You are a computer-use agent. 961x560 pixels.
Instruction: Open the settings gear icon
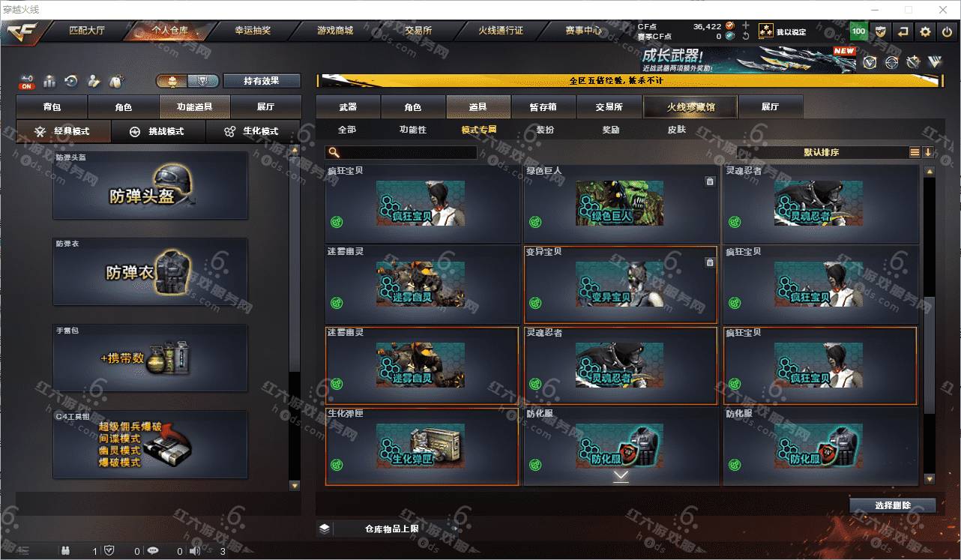point(926,31)
